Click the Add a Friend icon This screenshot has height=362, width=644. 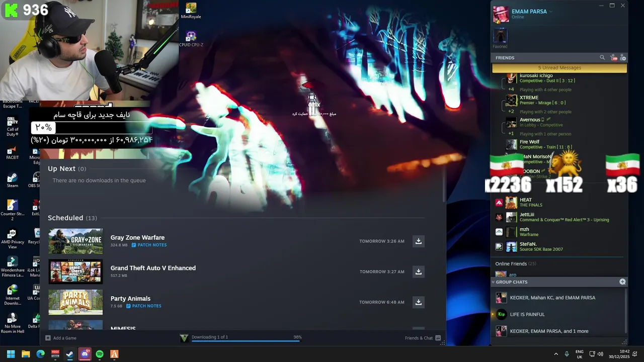coord(623,58)
